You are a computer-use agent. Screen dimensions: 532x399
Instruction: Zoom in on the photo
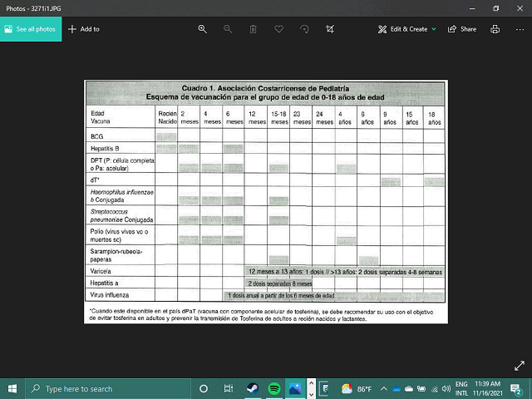pyautogui.click(x=203, y=29)
